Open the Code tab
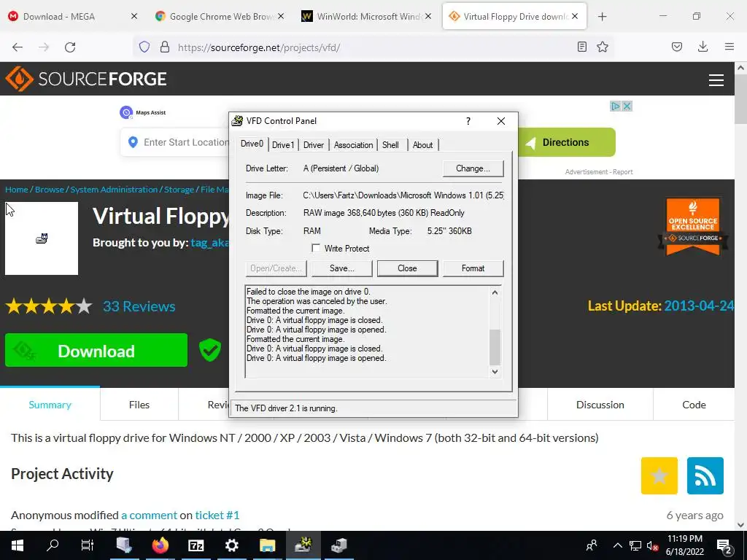 [x=694, y=405]
